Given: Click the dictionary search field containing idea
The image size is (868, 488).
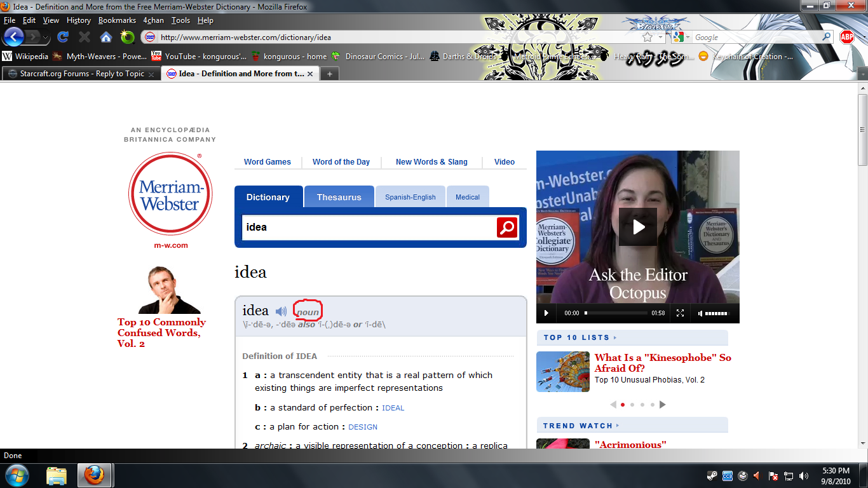Looking at the screenshot, I should pos(369,227).
